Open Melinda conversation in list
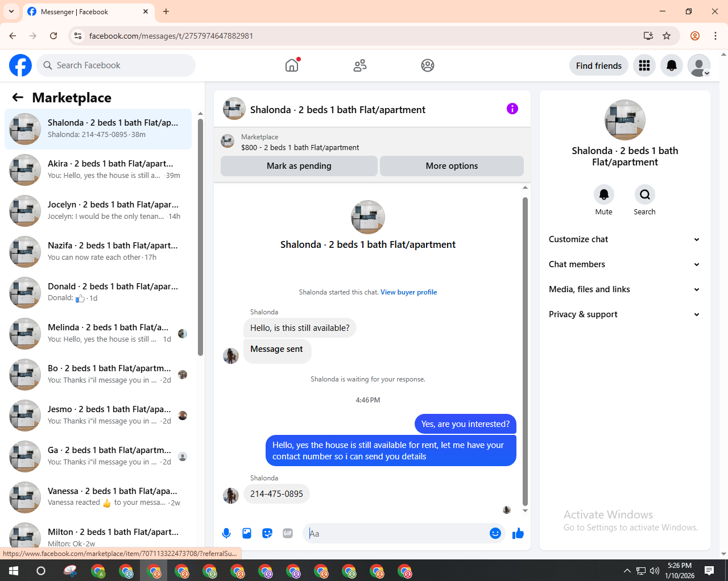 [x=98, y=334]
